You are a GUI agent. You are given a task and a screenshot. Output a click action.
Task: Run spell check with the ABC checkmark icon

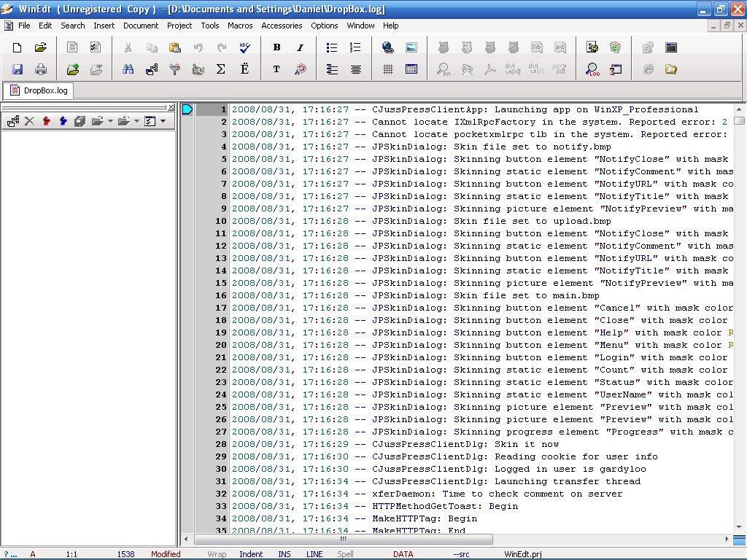pyautogui.click(x=244, y=47)
